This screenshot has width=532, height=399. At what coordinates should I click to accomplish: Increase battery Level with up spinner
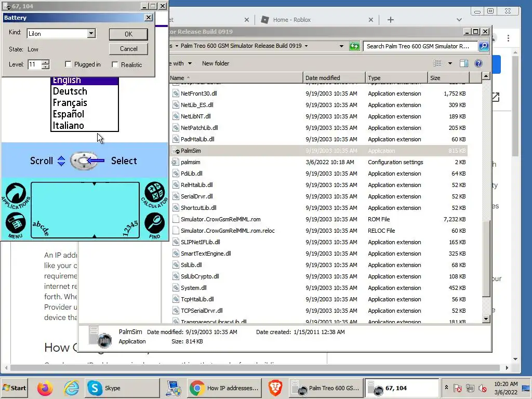[46, 62]
